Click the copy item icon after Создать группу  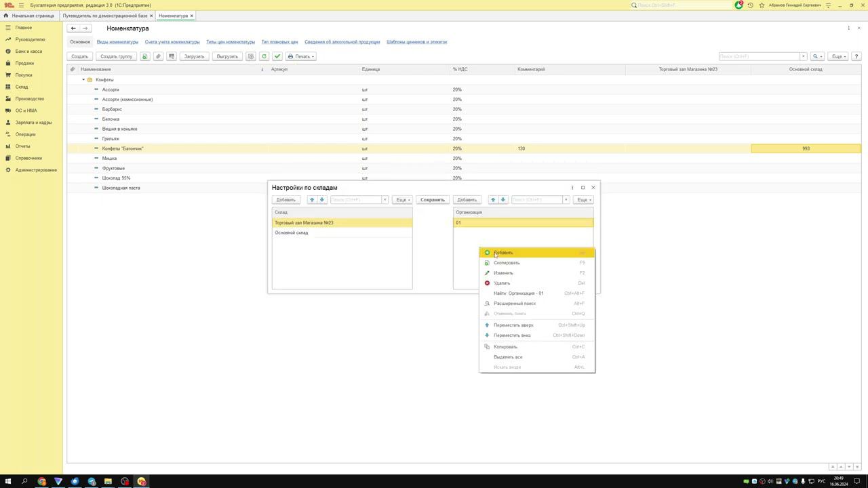click(144, 56)
